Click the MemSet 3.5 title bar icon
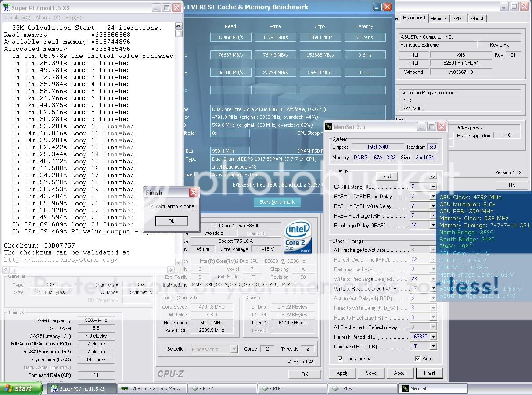The image size is (532, 395). pyautogui.click(x=329, y=127)
